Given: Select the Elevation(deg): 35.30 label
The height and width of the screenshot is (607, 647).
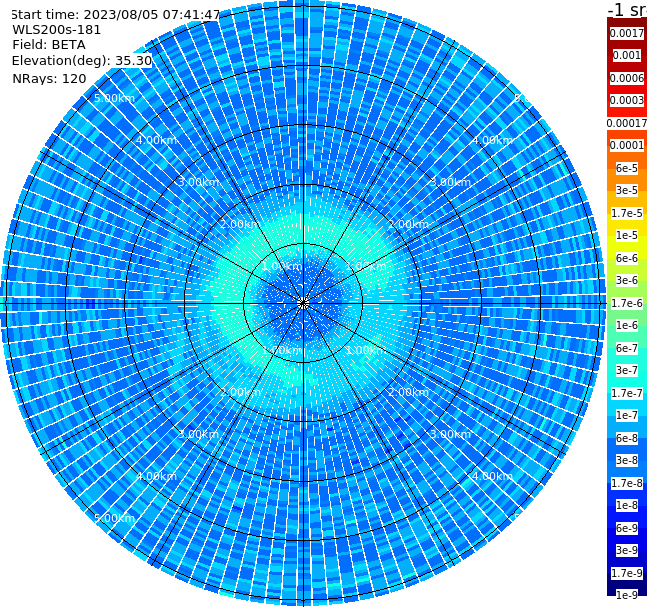Looking at the screenshot, I should 82,61.
